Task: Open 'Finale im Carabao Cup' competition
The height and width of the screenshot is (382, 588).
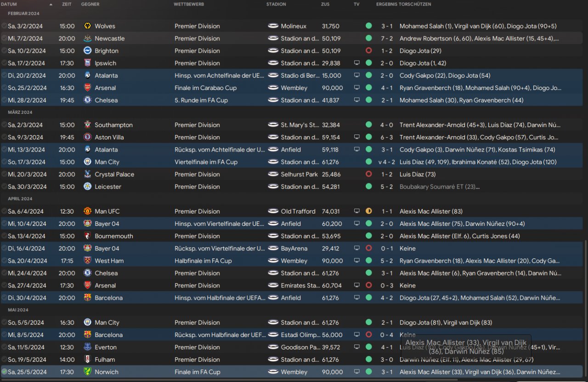Action: click(205, 88)
